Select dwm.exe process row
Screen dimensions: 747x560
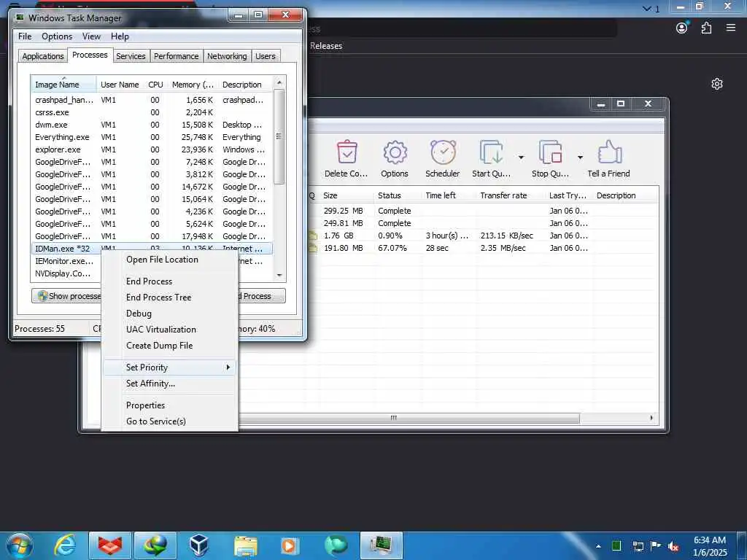(152, 125)
